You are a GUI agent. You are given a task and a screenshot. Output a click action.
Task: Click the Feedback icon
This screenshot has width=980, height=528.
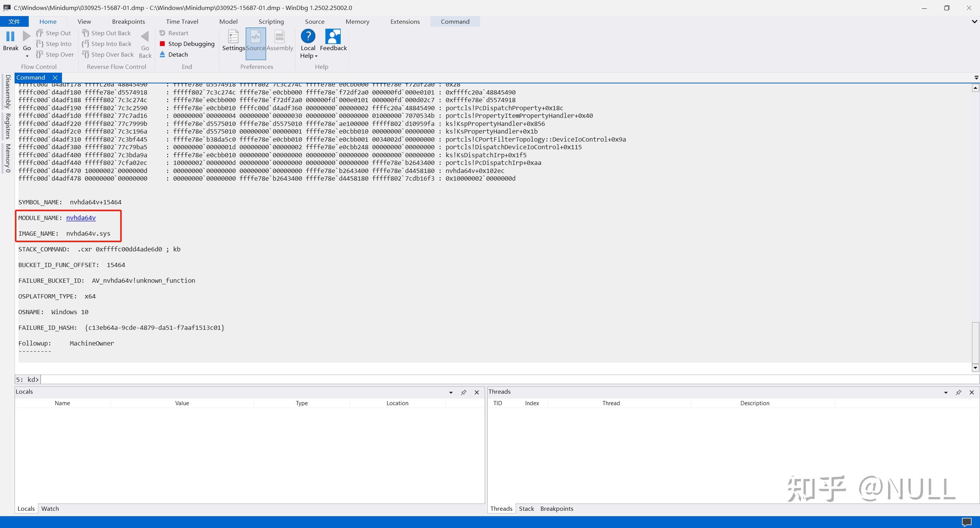(x=333, y=37)
